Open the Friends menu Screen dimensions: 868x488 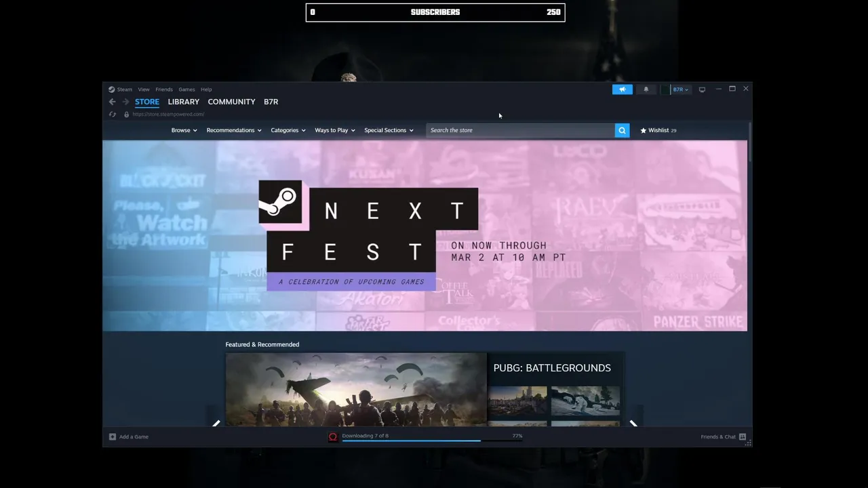(164, 89)
